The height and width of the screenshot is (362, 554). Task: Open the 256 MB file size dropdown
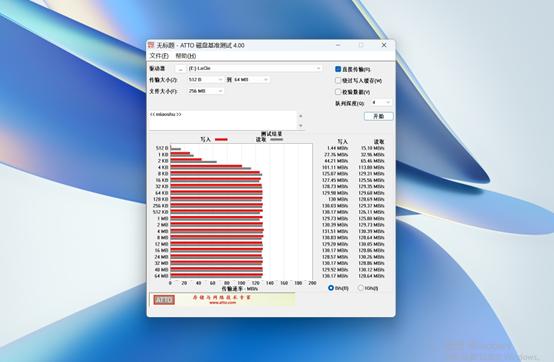coord(206,91)
